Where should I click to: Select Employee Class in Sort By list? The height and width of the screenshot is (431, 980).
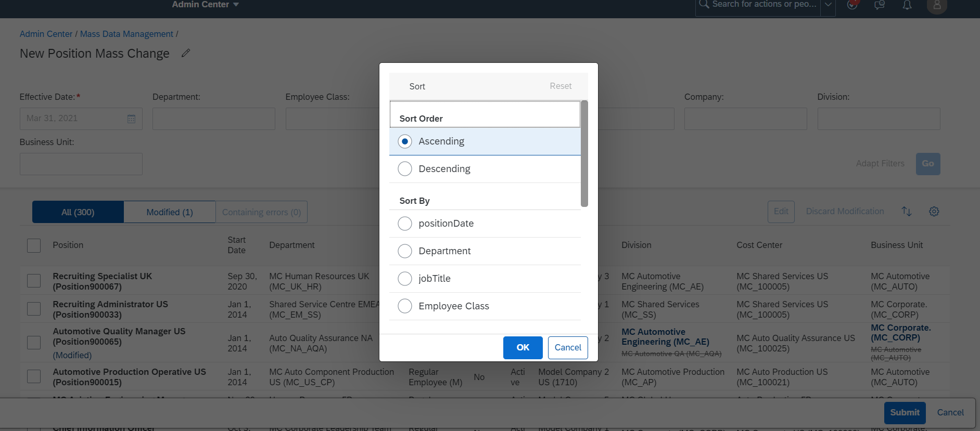[x=405, y=306]
